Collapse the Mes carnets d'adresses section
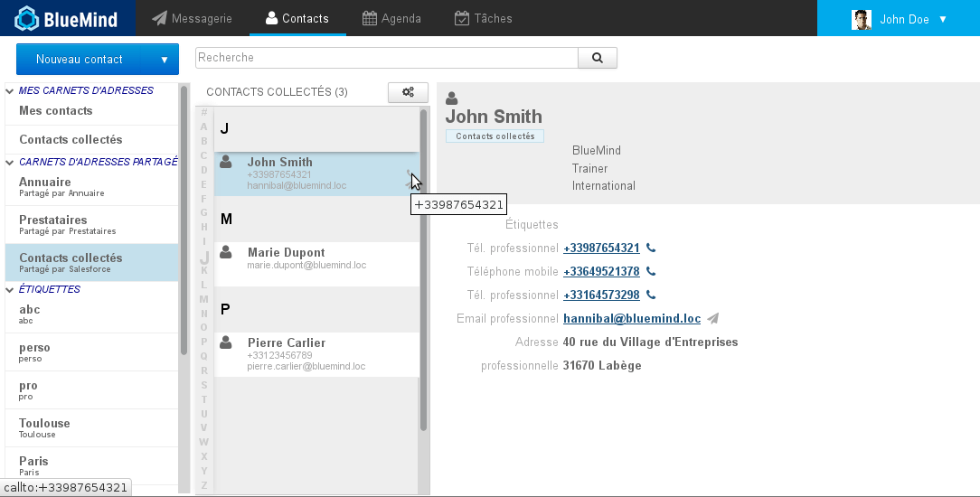This screenshot has height=497, width=980. [11, 90]
